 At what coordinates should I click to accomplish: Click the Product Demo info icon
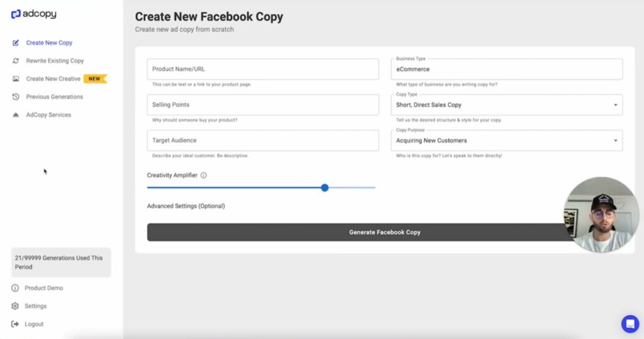tap(15, 288)
